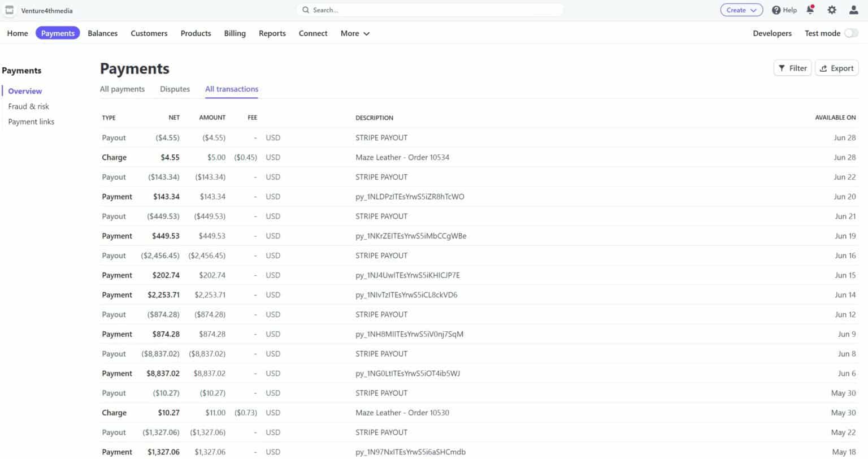This screenshot has height=459, width=868.
Task: Expand the Create dropdown
Action: tap(741, 10)
